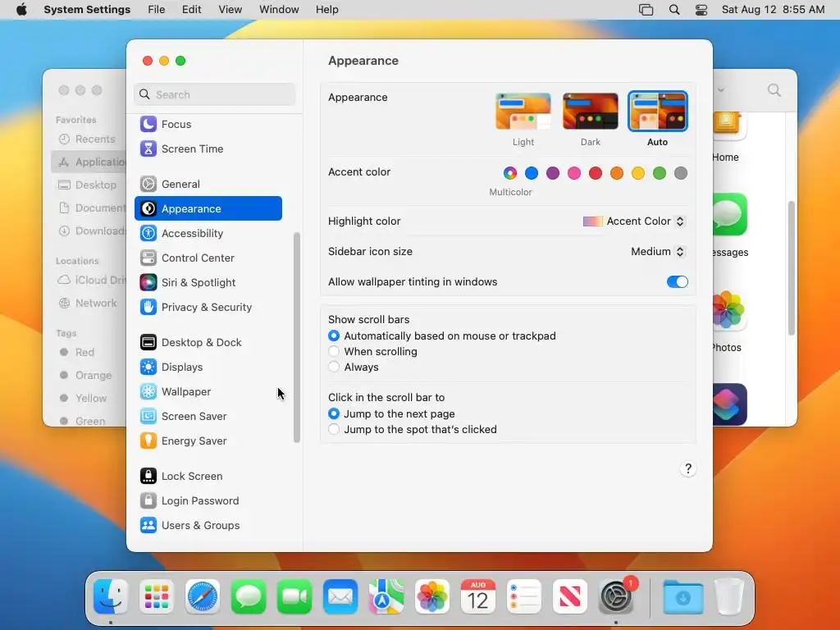Open the Help menu
This screenshot has height=630, width=840.
click(326, 10)
